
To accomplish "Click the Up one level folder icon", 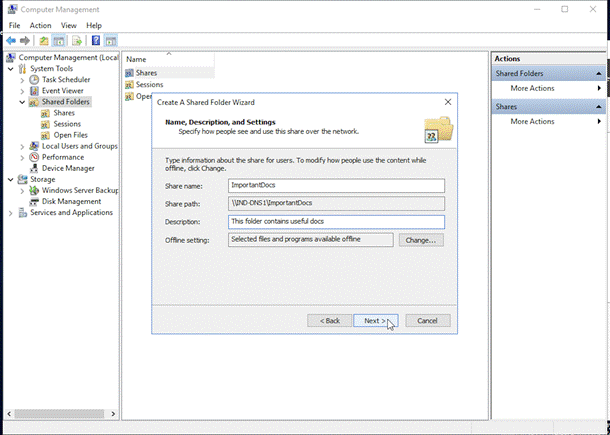I will 44,40.
